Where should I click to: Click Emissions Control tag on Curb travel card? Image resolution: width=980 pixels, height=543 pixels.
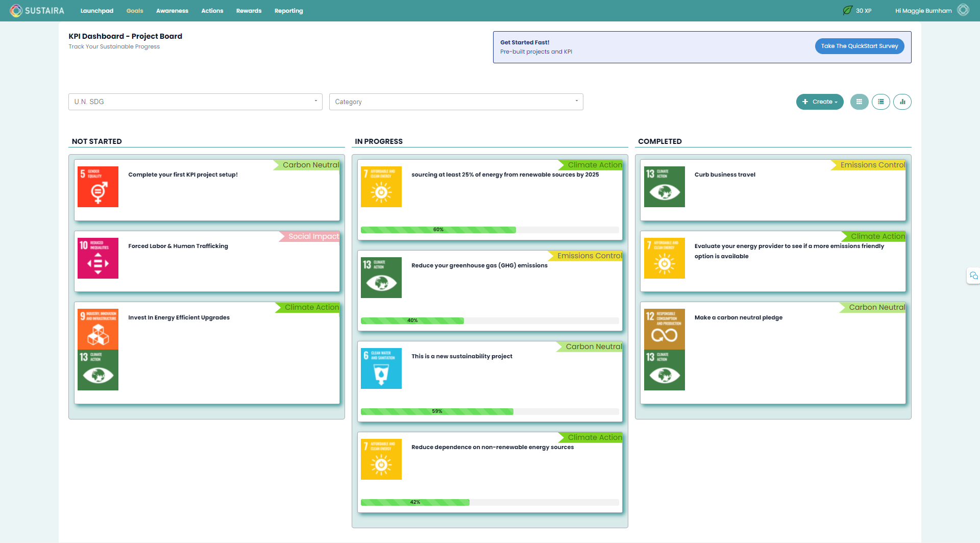[869, 165]
